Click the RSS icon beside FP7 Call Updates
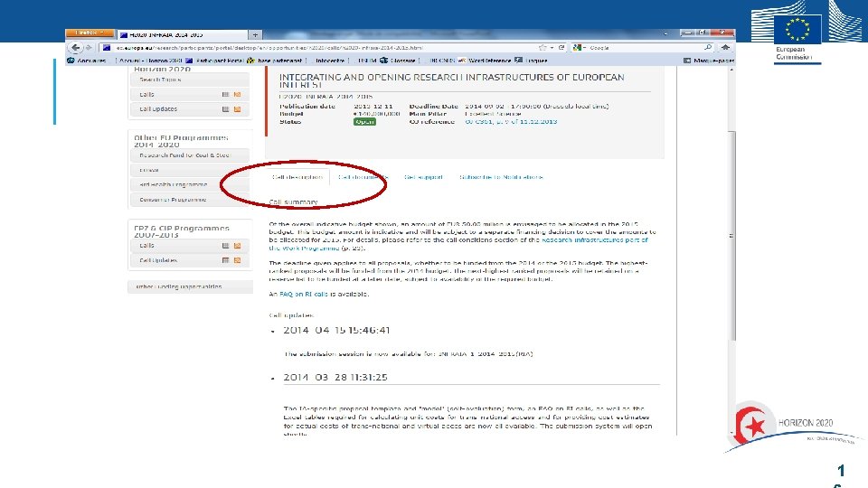 coord(237,260)
